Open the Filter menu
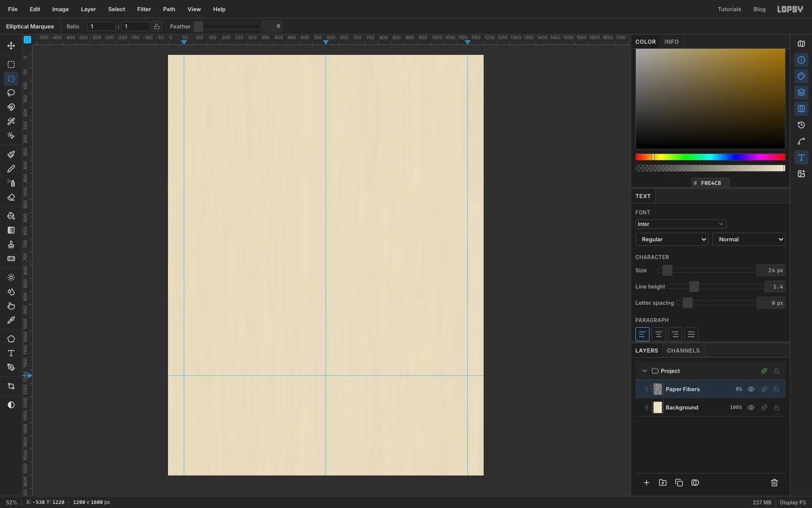812x508 pixels. pyautogui.click(x=144, y=9)
